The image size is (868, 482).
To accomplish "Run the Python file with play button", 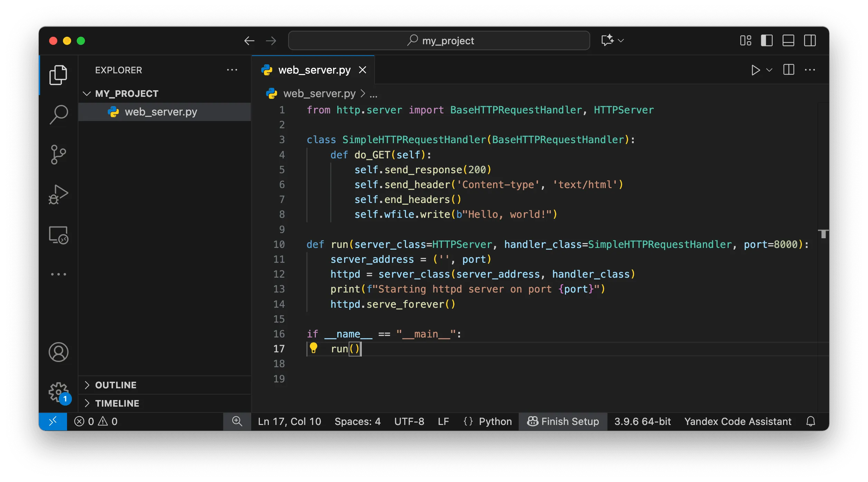I will tap(755, 70).
